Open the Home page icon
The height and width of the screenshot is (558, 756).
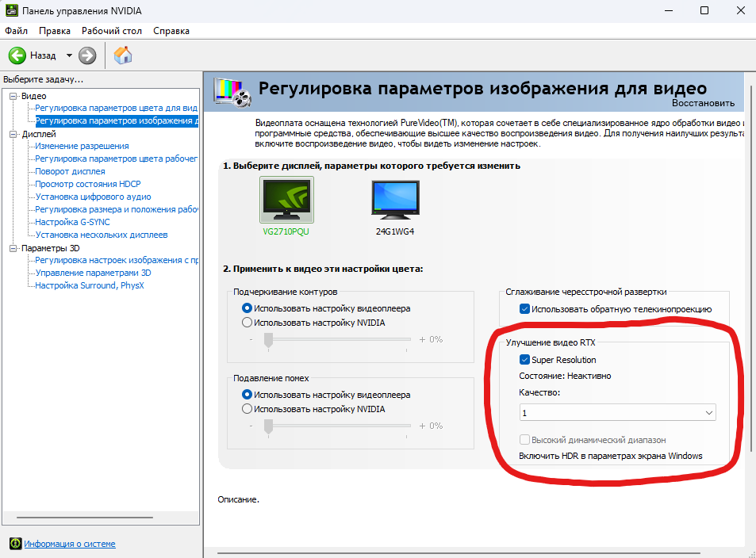click(123, 55)
